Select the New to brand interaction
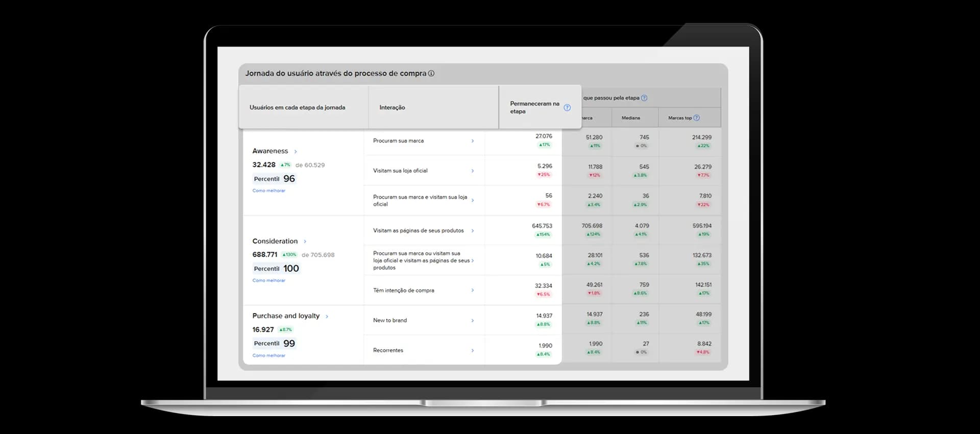This screenshot has width=980, height=434. pos(390,321)
